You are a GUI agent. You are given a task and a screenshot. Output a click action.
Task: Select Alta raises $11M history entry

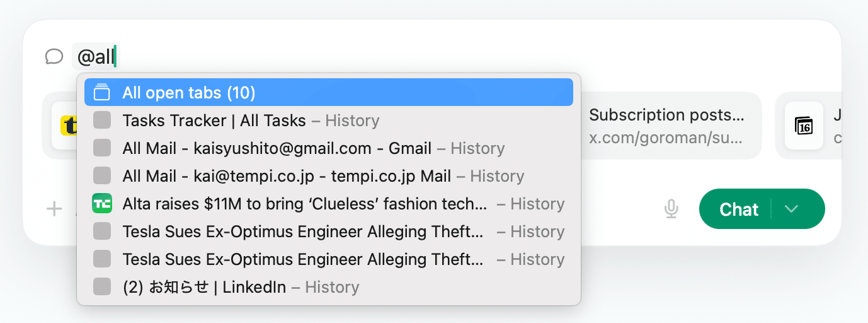(305, 204)
